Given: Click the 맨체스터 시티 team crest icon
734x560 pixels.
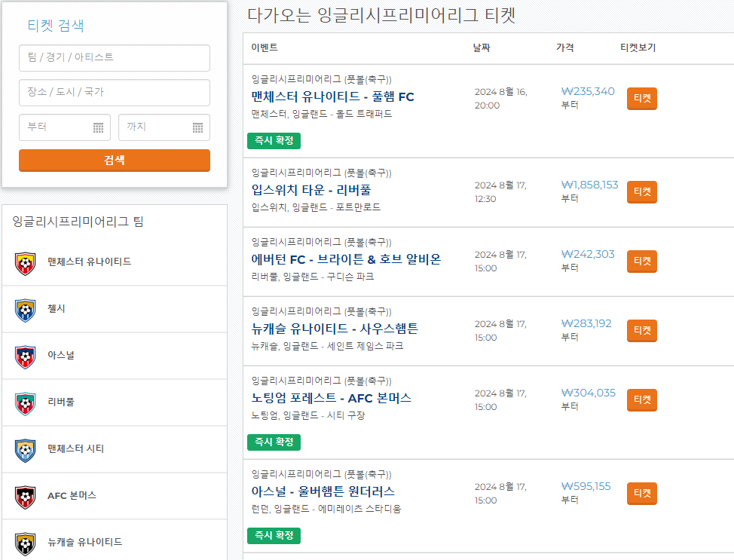Looking at the screenshot, I should (x=26, y=451).
